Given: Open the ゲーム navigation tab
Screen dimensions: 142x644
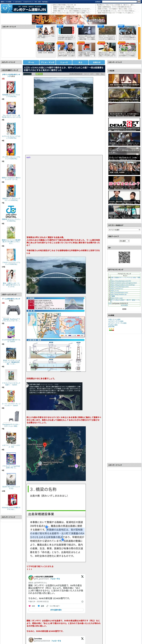Looking at the screenshot, I should pyautogui.click(x=31, y=62).
